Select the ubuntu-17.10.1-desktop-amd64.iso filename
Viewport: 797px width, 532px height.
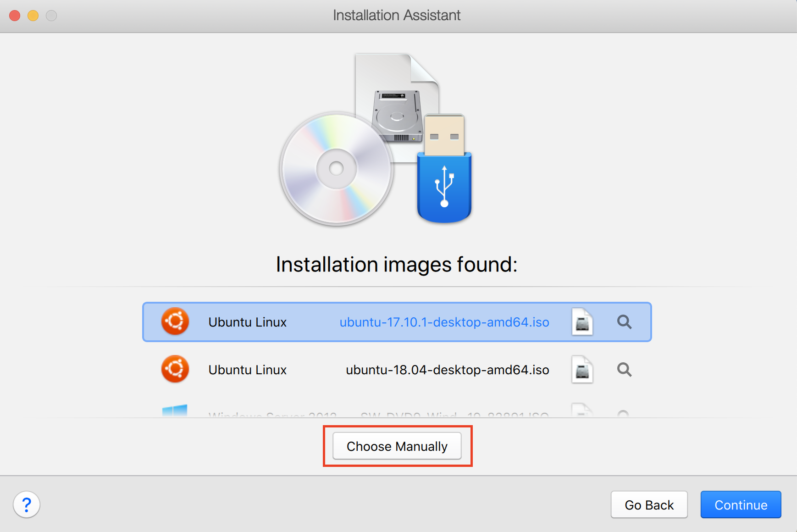tap(444, 322)
